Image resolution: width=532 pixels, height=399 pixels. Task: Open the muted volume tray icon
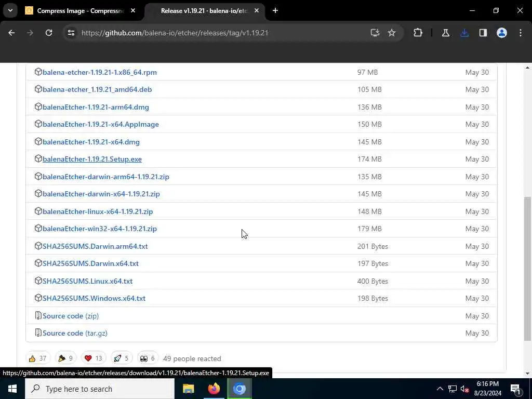tap(464, 389)
